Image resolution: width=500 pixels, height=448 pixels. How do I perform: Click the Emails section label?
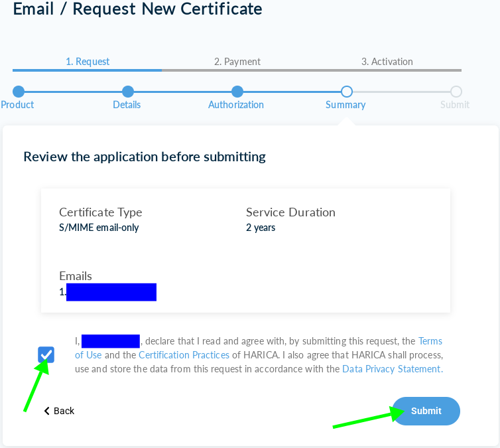point(76,276)
